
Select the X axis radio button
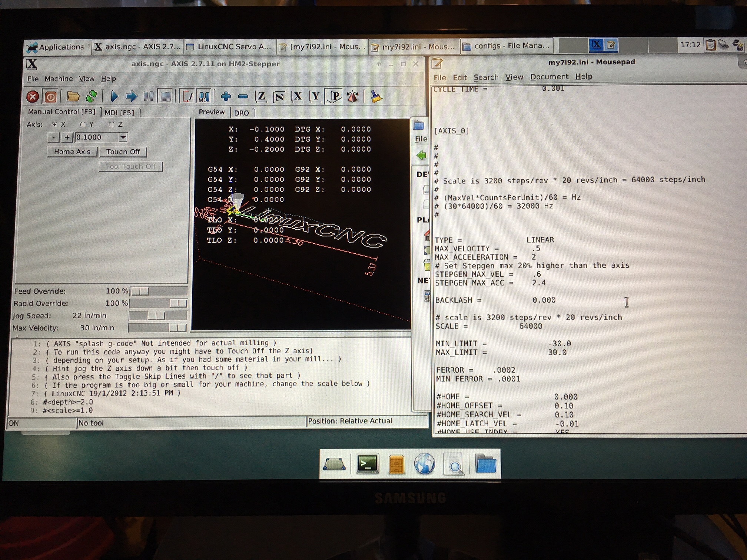[54, 124]
